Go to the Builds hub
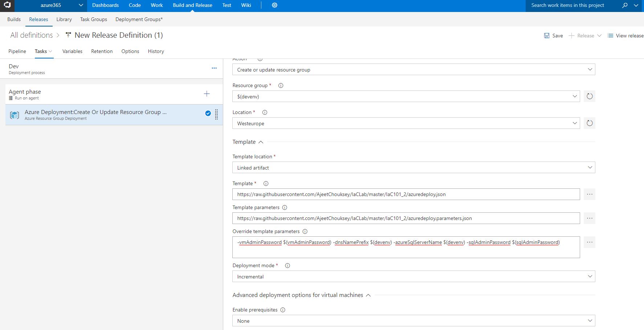This screenshot has width=644, height=330. [14, 19]
